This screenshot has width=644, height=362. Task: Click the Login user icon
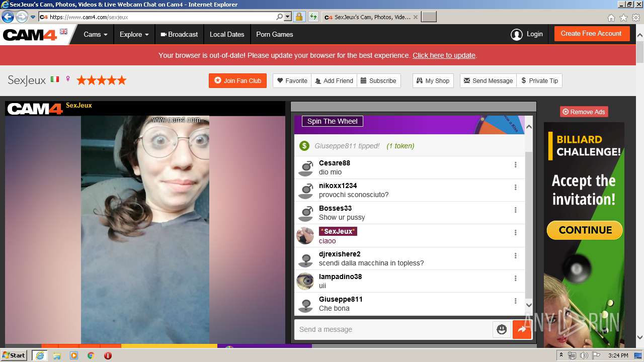[x=516, y=34]
